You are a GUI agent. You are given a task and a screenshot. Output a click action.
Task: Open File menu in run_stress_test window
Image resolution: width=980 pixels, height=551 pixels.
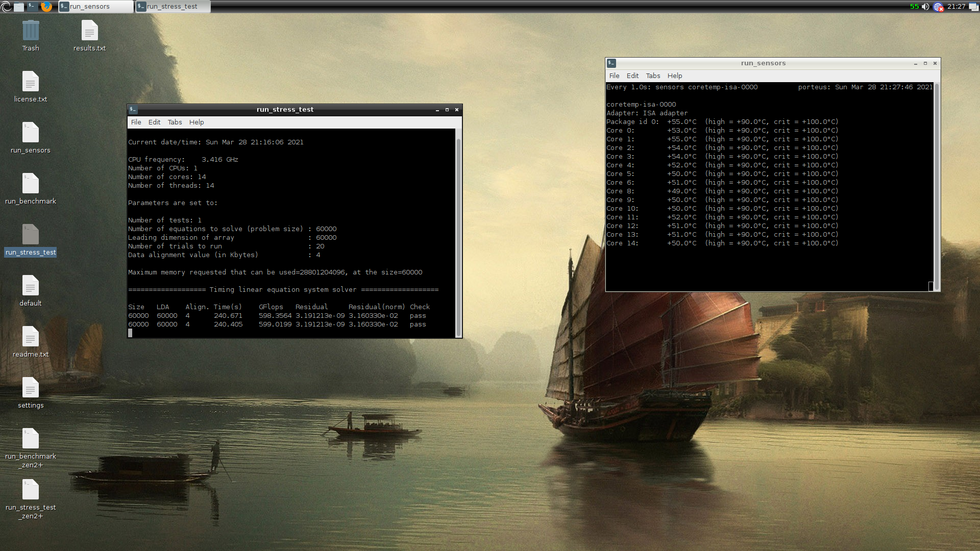click(x=136, y=122)
